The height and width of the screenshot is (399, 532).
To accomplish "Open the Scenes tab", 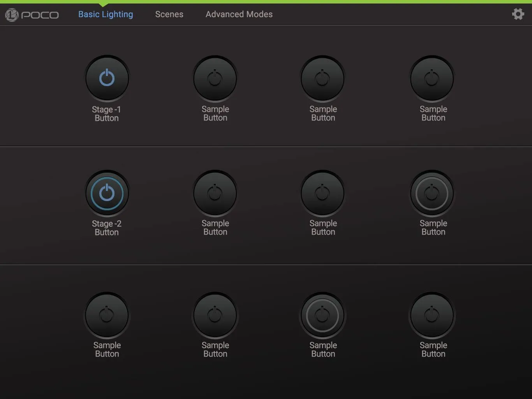I will [x=169, y=14].
